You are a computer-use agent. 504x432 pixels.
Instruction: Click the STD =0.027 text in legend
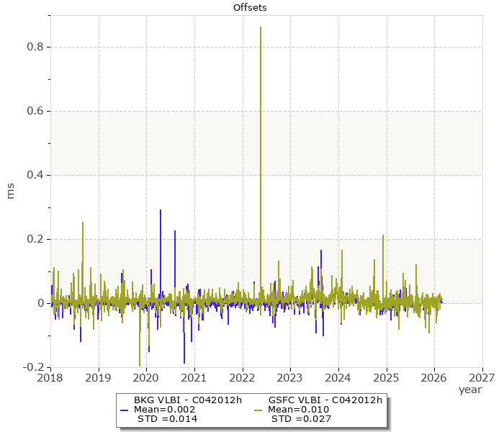[300, 418]
